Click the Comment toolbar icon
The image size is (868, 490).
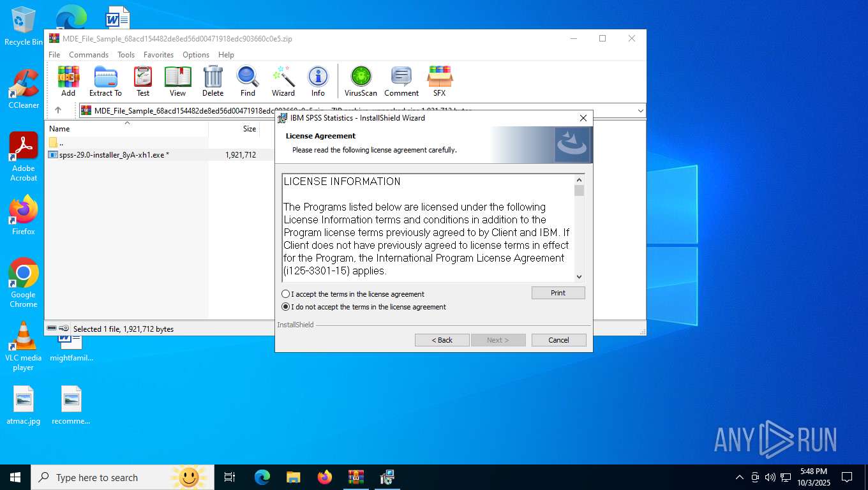(401, 81)
